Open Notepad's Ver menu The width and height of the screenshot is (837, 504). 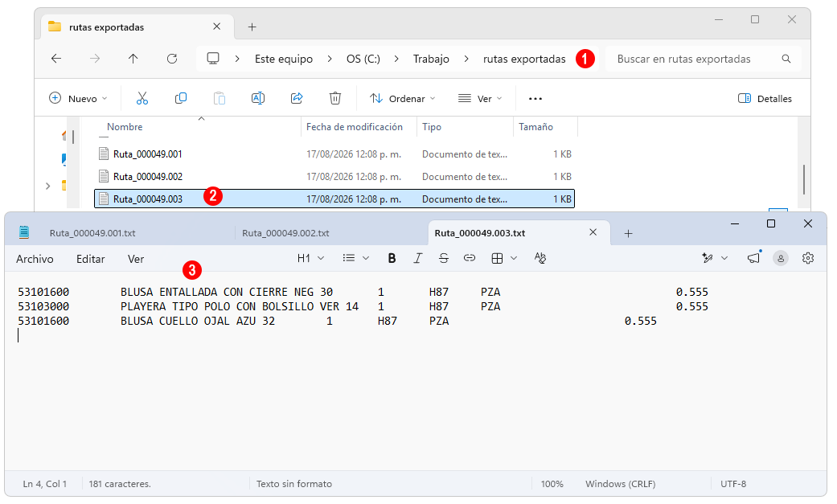tap(136, 259)
